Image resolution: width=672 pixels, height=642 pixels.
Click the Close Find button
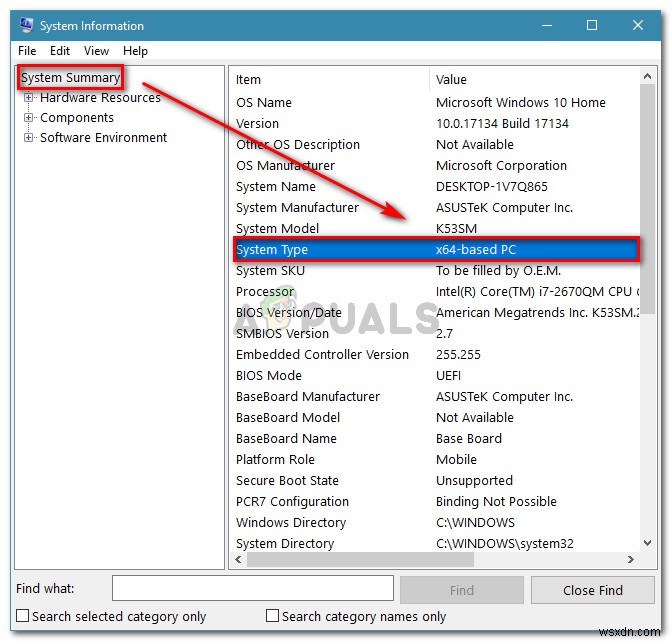593,590
